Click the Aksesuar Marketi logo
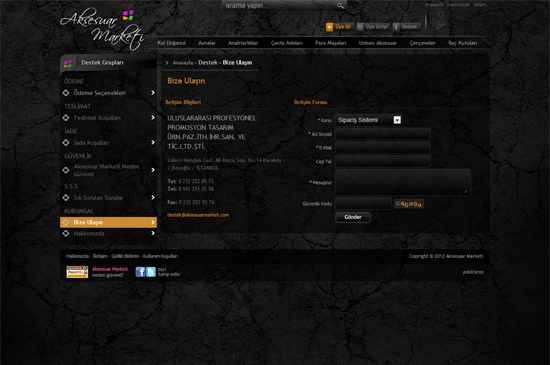The width and height of the screenshot is (550, 365). pyautogui.click(x=102, y=27)
